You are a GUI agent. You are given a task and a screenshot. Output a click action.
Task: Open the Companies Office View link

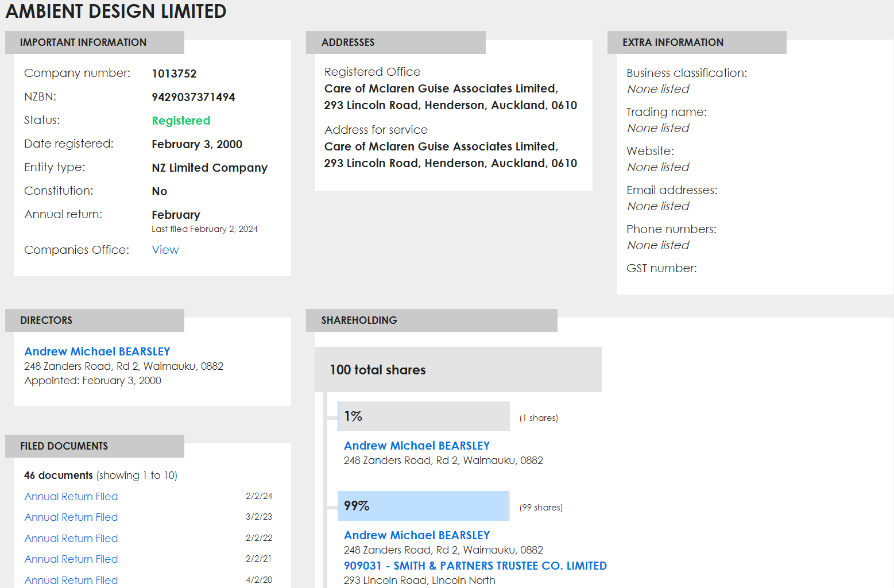click(x=165, y=250)
